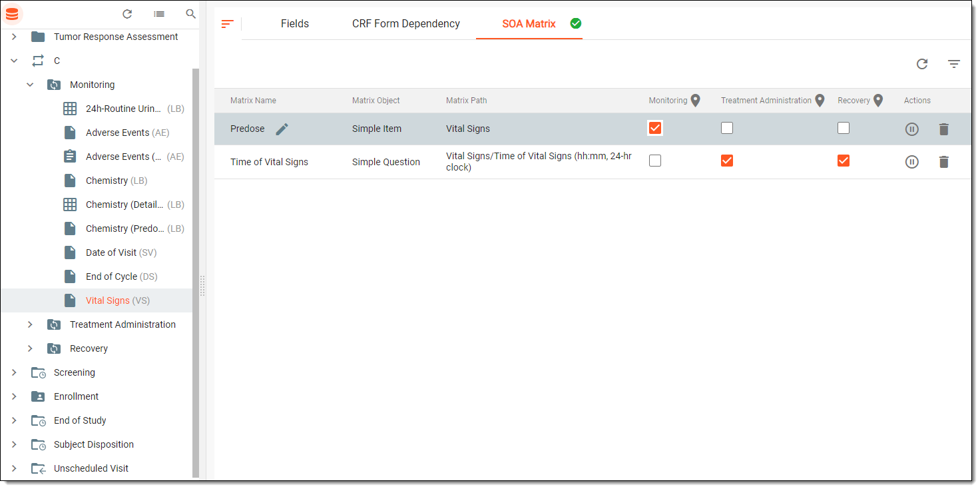Sort by Matrix Path column header
Screen dimensions: 980x489
[x=467, y=101]
